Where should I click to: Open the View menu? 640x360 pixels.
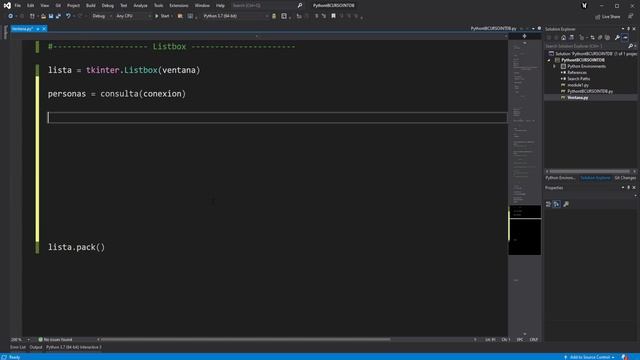coord(44,6)
